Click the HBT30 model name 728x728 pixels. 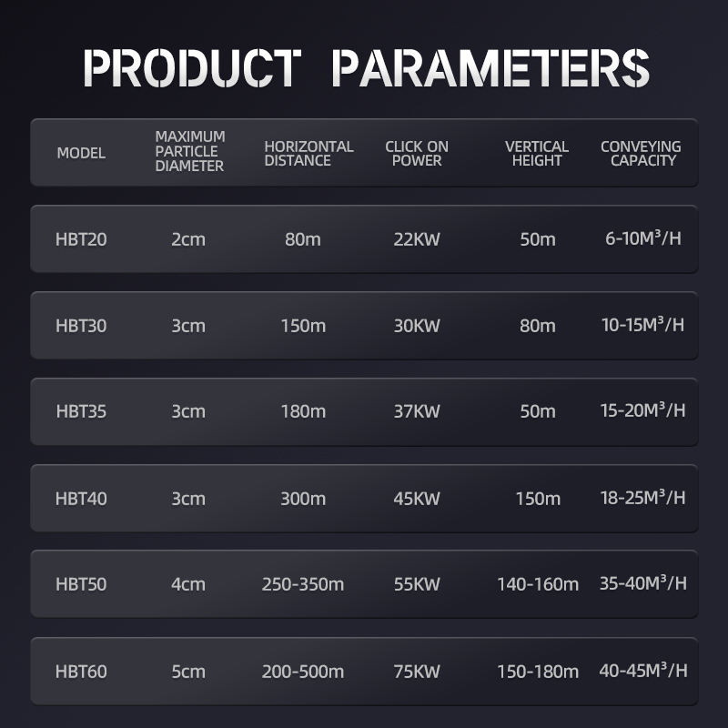click(x=81, y=326)
